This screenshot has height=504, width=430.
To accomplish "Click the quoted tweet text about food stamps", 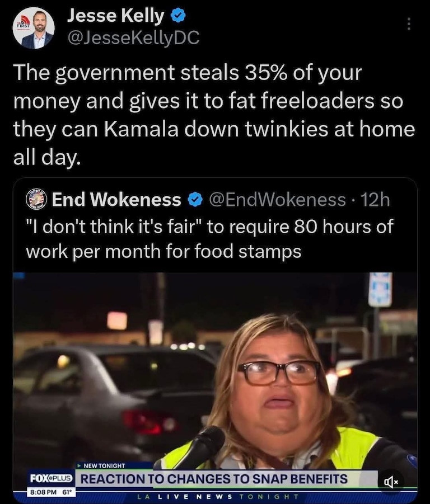I will click(x=209, y=239).
